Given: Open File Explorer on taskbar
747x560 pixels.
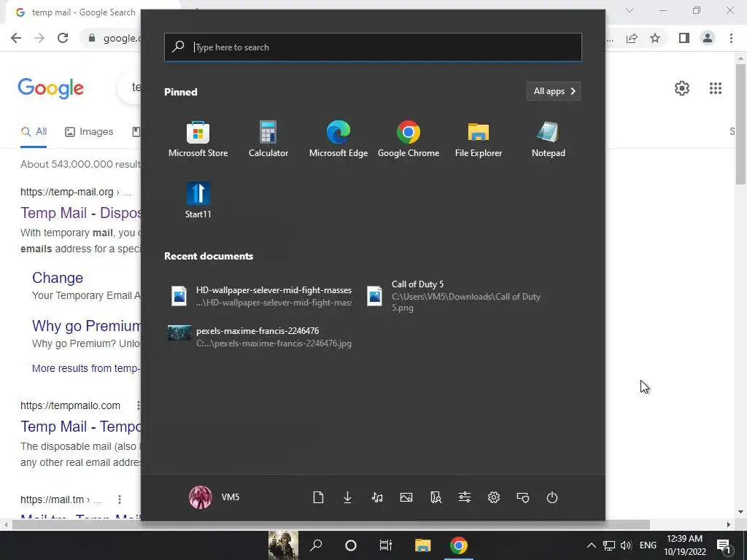Looking at the screenshot, I should point(422,545).
